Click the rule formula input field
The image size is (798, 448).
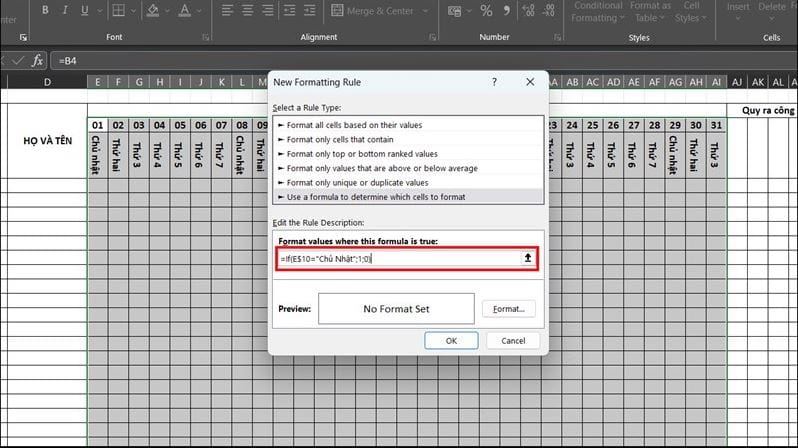pyautogui.click(x=399, y=259)
